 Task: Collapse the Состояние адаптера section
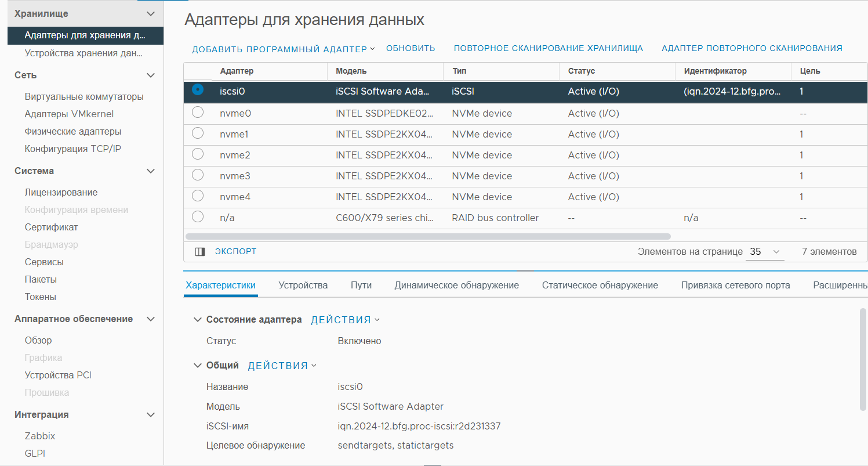click(198, 320)
